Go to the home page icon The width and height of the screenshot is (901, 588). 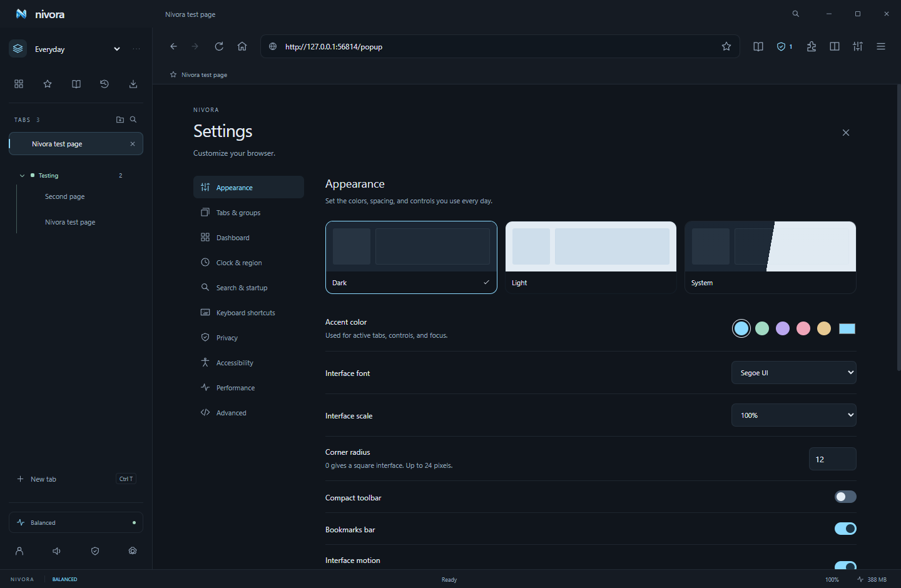tap(242, 46)
